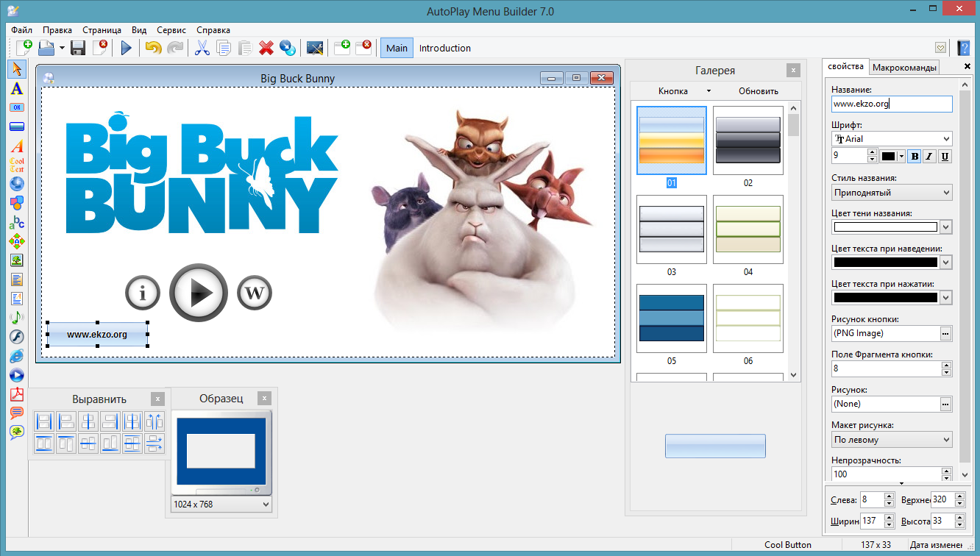Open the Сервис menu
980x556 pixels.
pos(171,30)
